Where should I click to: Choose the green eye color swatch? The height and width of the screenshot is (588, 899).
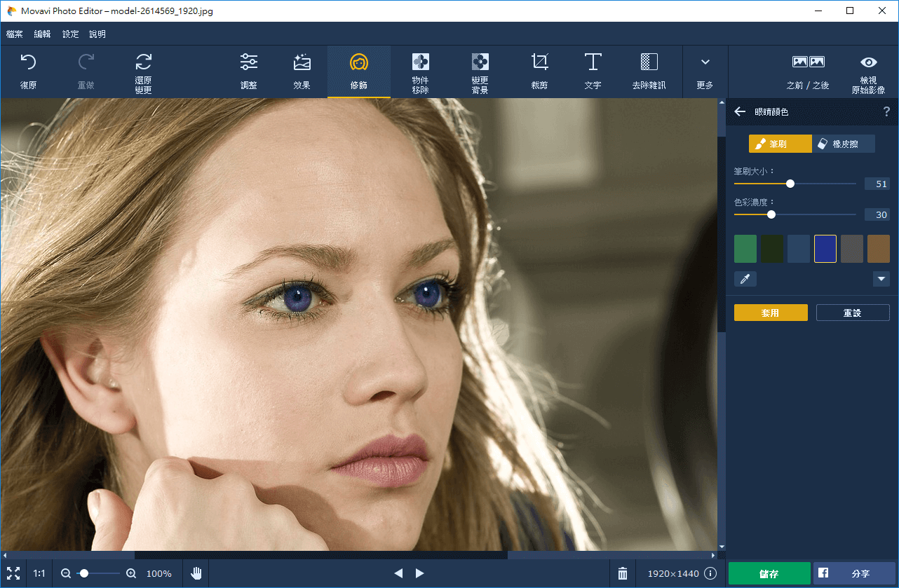pos(745,249)
